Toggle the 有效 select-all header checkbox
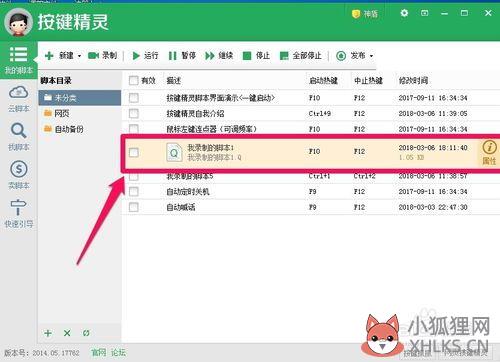Image resolution: width=500 pixels, height=362 pixels. click(x=134, y=80)
